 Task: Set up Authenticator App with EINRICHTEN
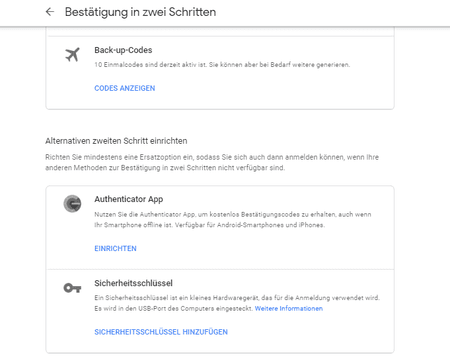115,249
